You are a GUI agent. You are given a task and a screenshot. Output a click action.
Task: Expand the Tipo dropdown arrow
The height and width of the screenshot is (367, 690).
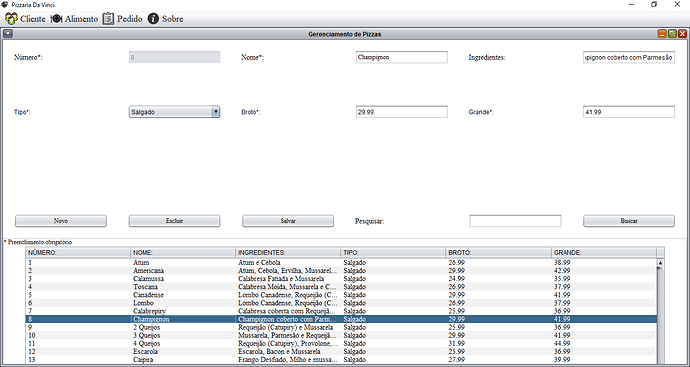[215, 112]
